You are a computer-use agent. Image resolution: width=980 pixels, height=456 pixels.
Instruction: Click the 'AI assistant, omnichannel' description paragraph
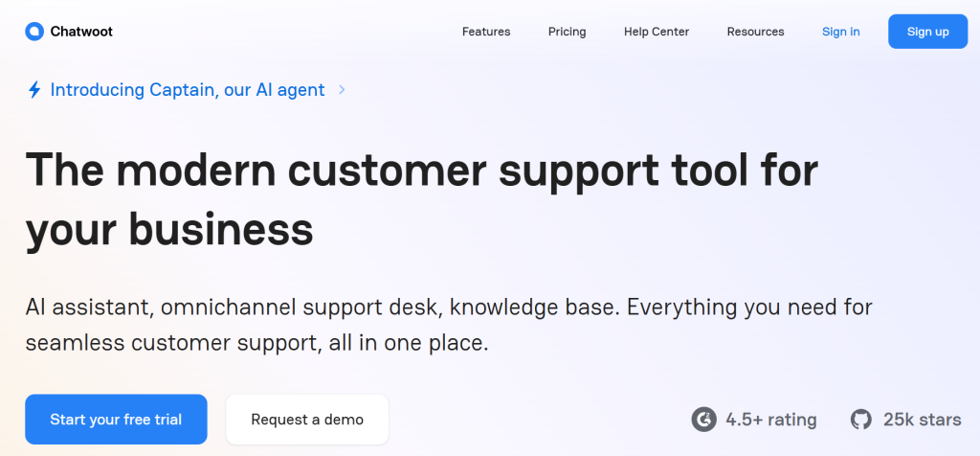tap(449, 324)
